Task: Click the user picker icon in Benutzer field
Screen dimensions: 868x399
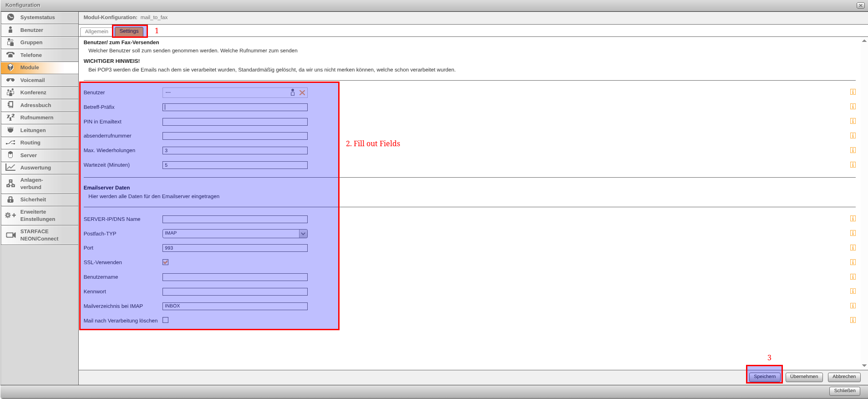Action: coord(293,92)
